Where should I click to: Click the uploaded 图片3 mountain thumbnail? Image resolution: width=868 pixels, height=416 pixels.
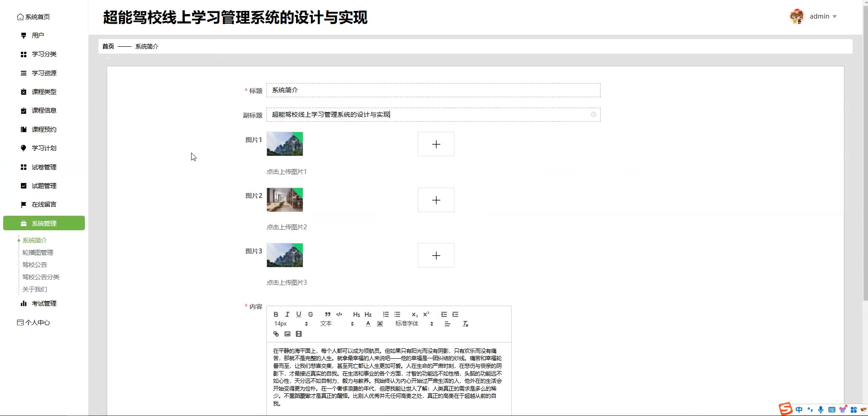click(285, 255)
